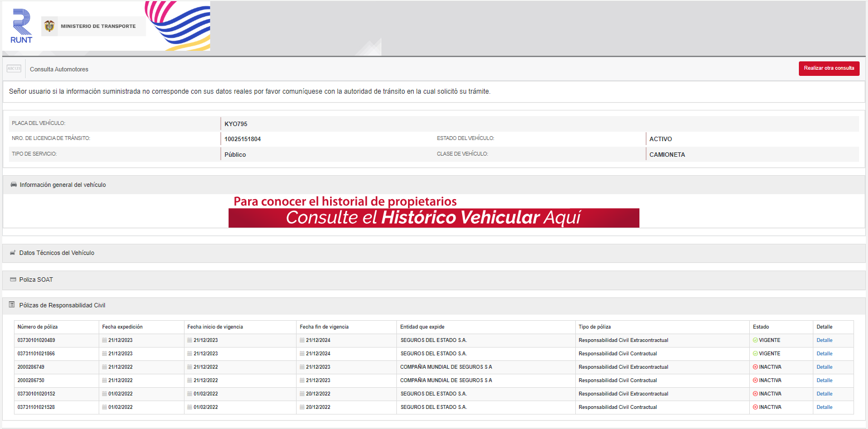
Task: Expand the Datos Técnicos del Vehículo section
Action: [x=57, y=253]
